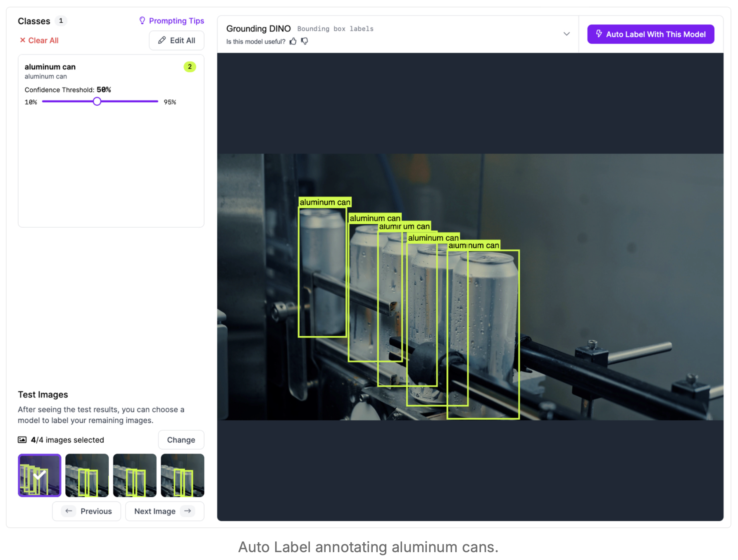Viewport: 738px width, 560px height.
Task: Select the pencil icon on Edit All
Action: click(x=162, y=40)
